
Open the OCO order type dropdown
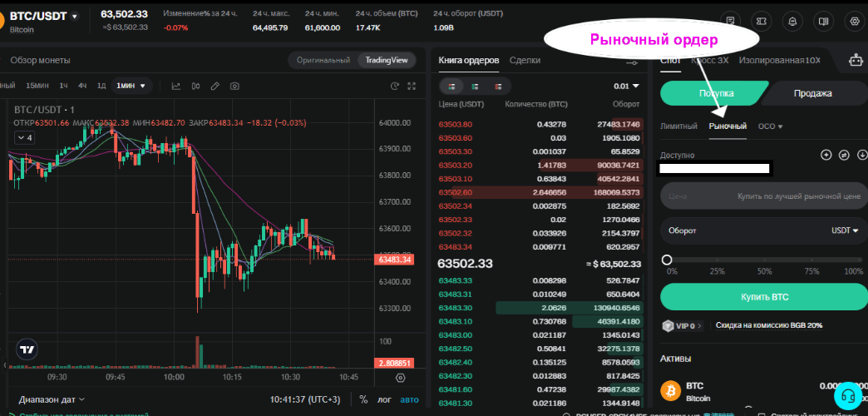pyautogui.click(x=770, y=126)
